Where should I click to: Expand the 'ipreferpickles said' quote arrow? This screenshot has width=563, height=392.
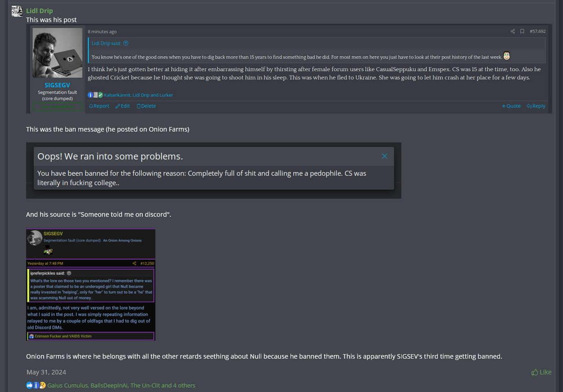(x=69, y=273)
